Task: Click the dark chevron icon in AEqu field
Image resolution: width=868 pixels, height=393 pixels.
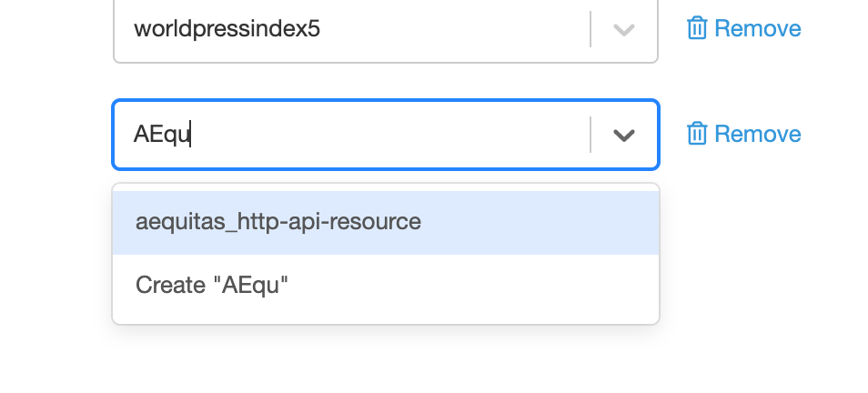Action: [624, 135]
